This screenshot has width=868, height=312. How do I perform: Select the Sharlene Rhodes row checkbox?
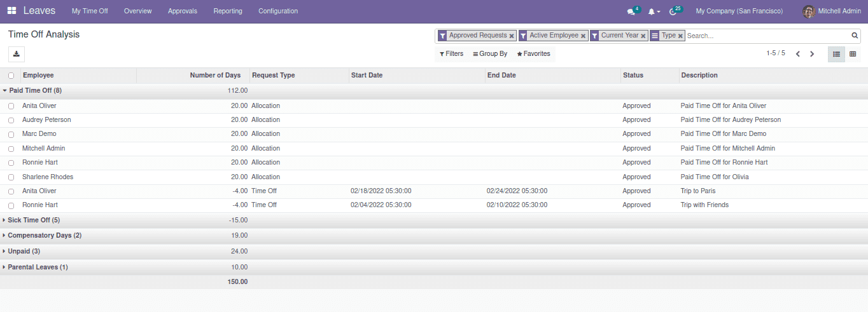pos(11,177)
